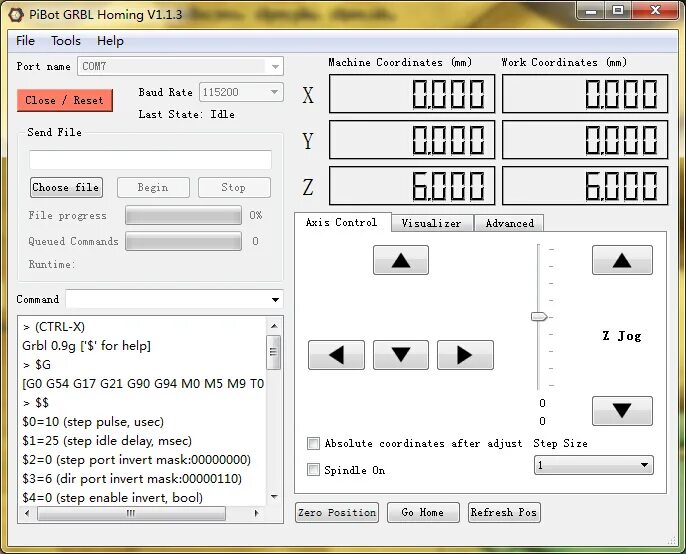686x554 pixels.
Task: Jog X axis right with right arrow
Action: (465, 355)
